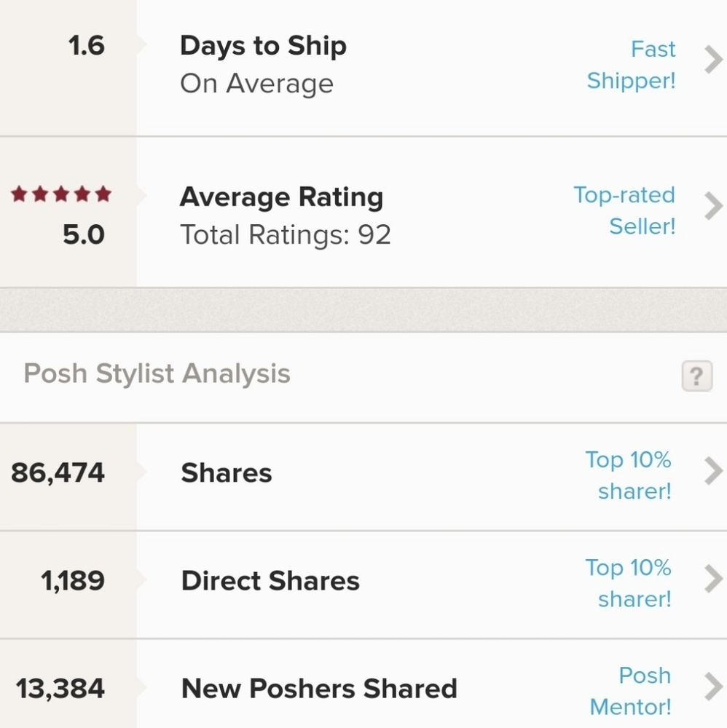The height and width of the screenshot is (728, 727).
Task: Select the Average Rating row
Action: point(363,212)
